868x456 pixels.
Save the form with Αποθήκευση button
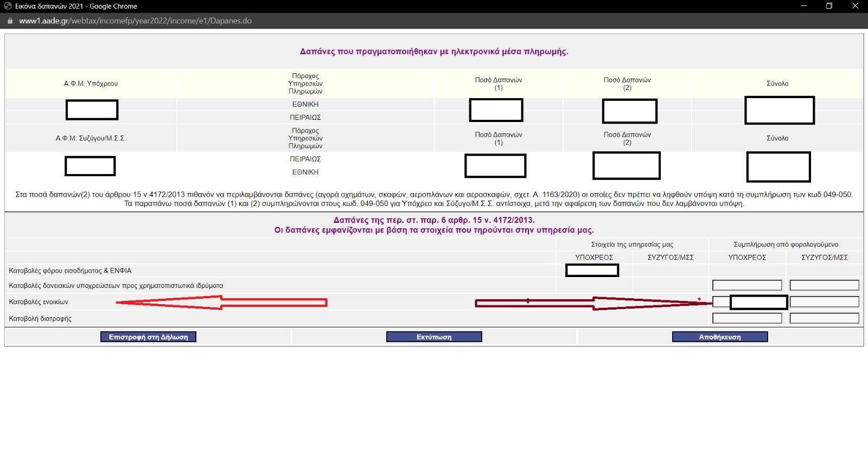click(720, 337)
